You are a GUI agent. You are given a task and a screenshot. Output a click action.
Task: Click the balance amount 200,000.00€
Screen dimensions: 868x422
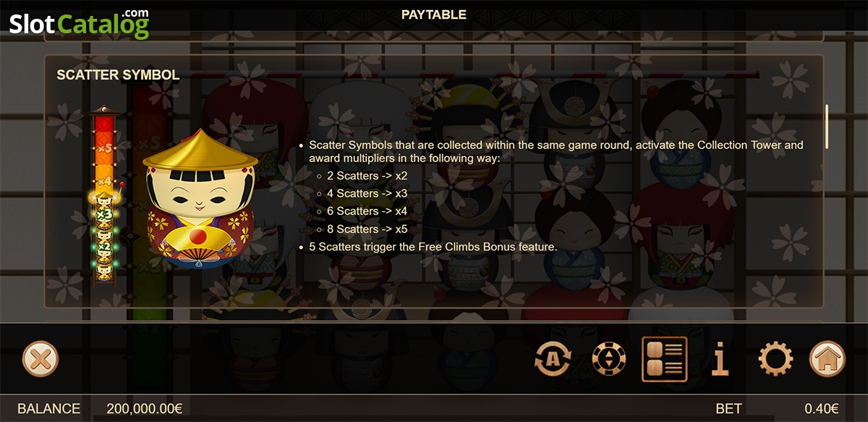pos(144,408)
